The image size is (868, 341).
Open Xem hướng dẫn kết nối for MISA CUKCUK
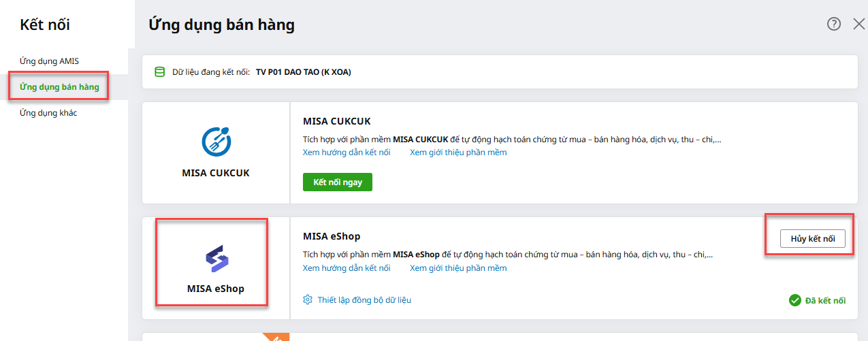point(347,152)
